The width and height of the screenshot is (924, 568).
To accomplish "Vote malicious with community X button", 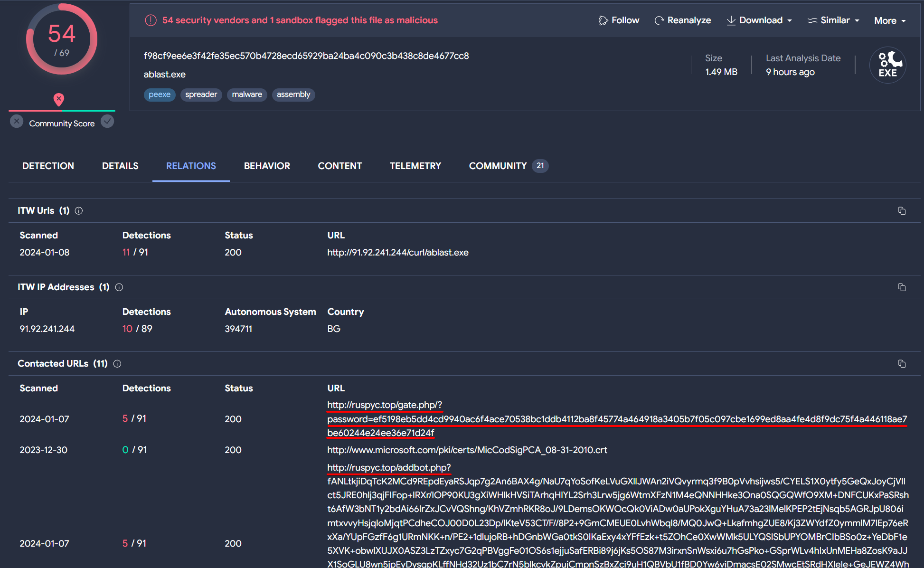I will 17,122.
